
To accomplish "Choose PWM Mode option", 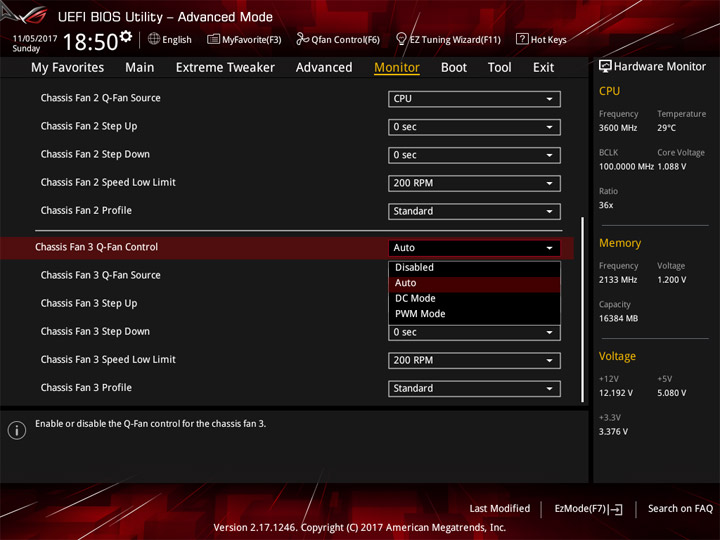I will click(474, 314).
